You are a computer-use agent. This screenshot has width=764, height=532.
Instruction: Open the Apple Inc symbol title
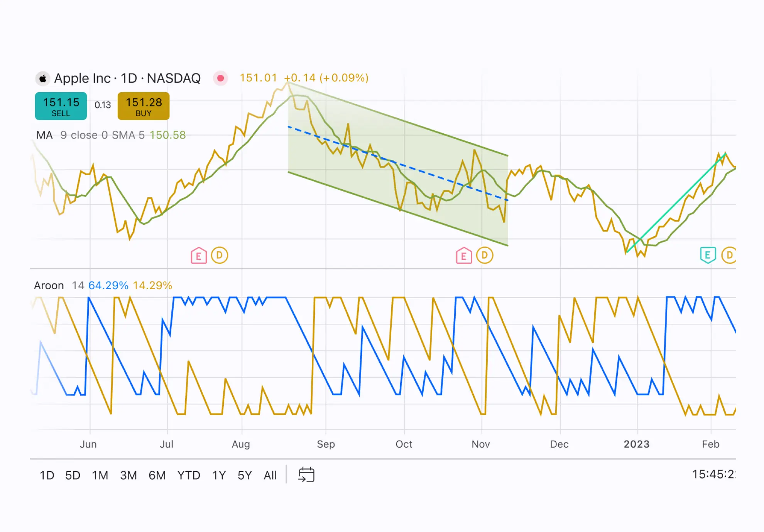[127, 78]
